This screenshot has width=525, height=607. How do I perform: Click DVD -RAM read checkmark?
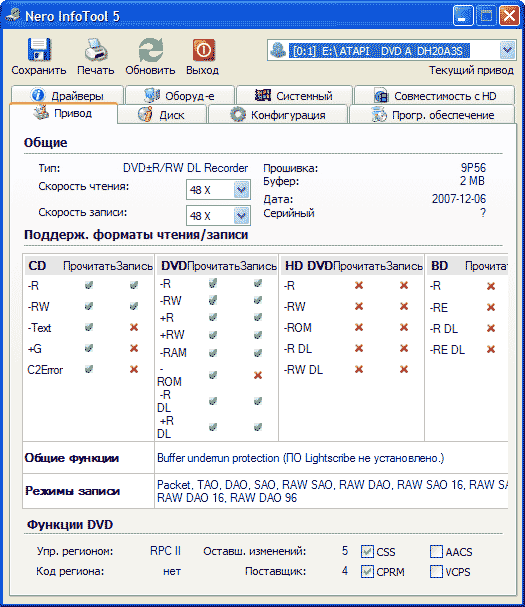click(213, 353)
